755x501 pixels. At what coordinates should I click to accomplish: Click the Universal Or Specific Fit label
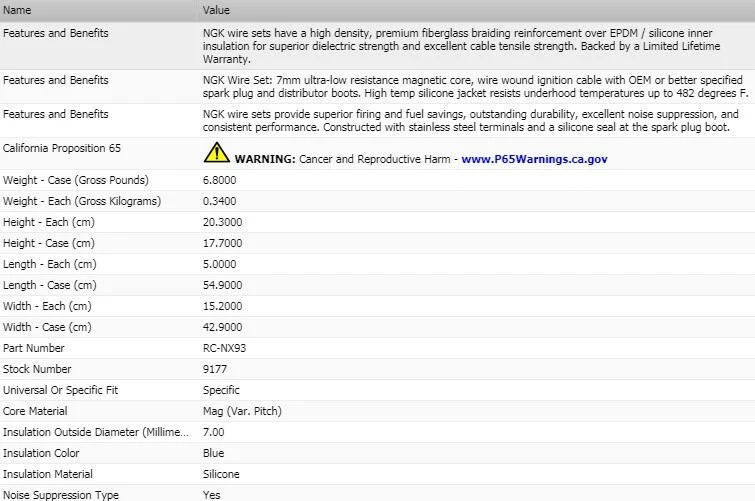pos(60,390)
